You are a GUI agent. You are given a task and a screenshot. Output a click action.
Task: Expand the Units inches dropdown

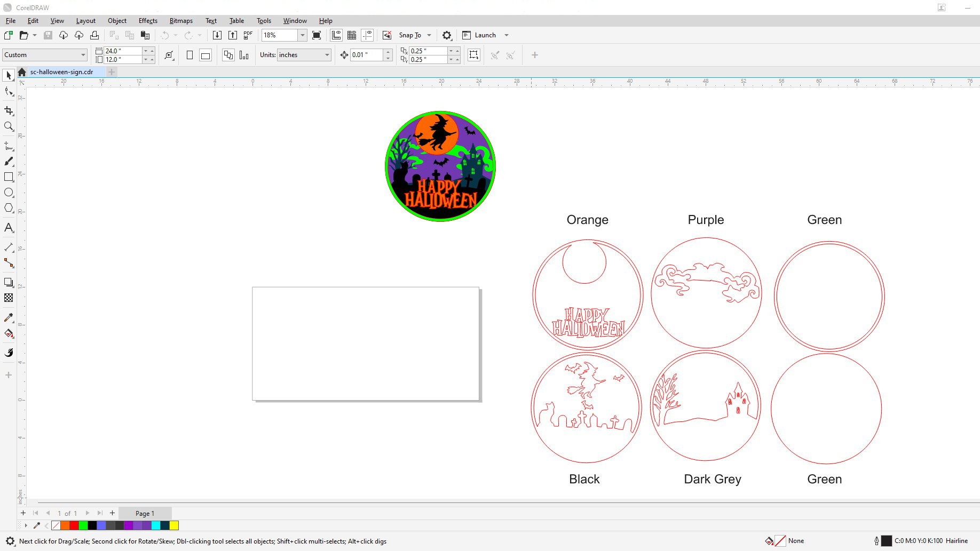coord(327,55)
